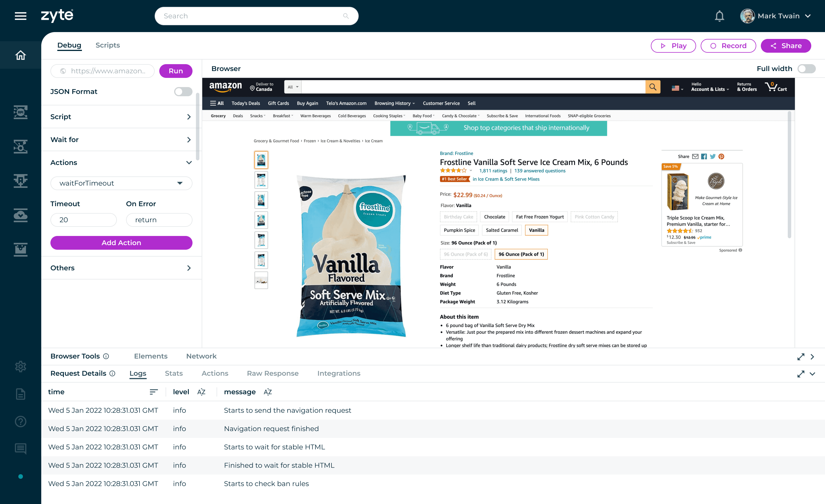Screen dimensions: 825x504
Task: Go to the home sidebar icon
Action: click(20, 55)
